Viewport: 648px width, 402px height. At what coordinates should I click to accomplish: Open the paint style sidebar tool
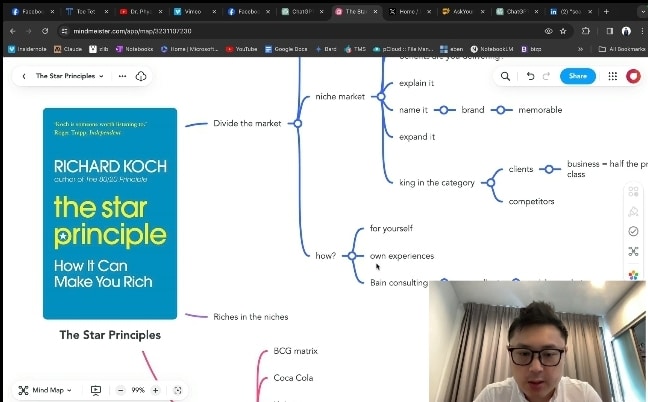[633, 212]
